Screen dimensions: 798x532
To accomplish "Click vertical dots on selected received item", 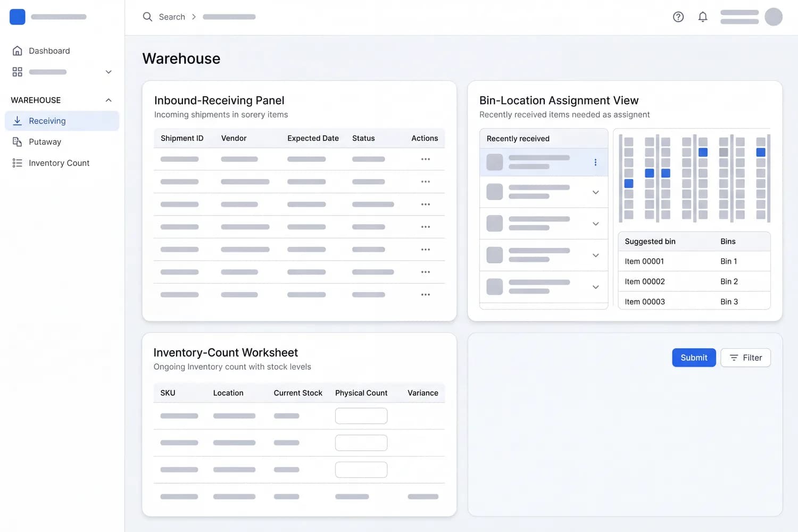I will click(x=595, y=162).
